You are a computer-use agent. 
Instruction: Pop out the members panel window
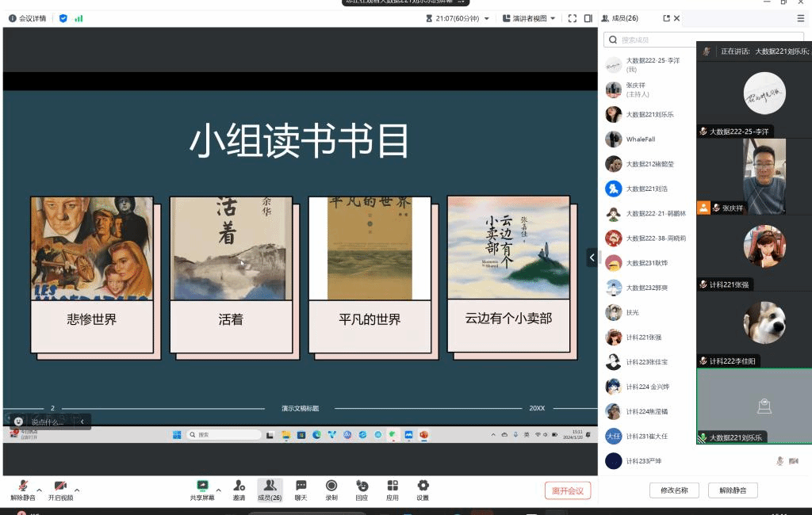click(667, 18)
